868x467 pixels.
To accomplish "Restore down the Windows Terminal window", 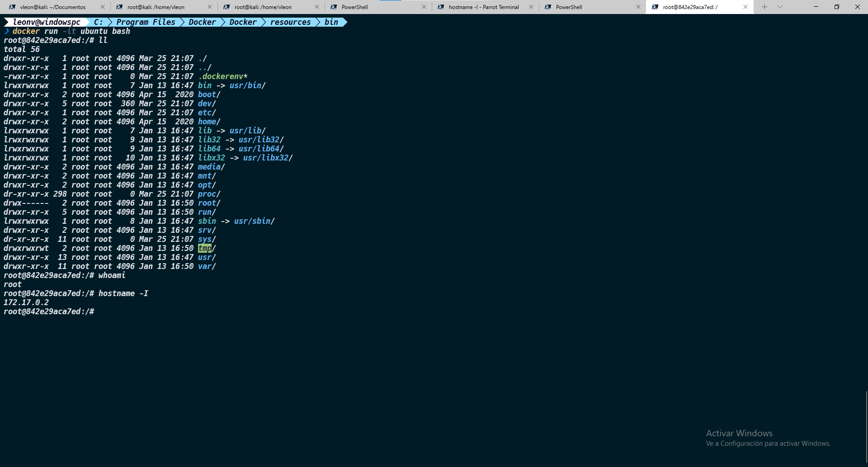I will [x=837, y=7].
